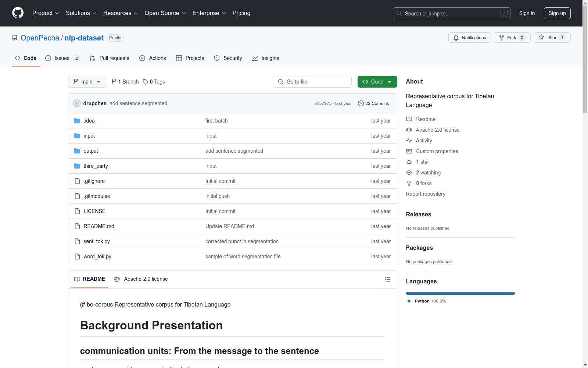
Task: Focus the Go to file input
Action: click(x=312, y=82)
